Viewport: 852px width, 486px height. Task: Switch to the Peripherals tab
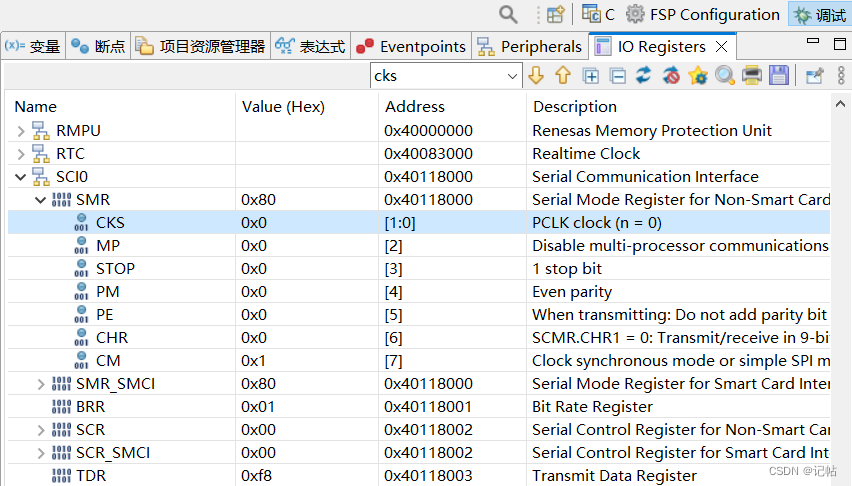tap(530, 47)
